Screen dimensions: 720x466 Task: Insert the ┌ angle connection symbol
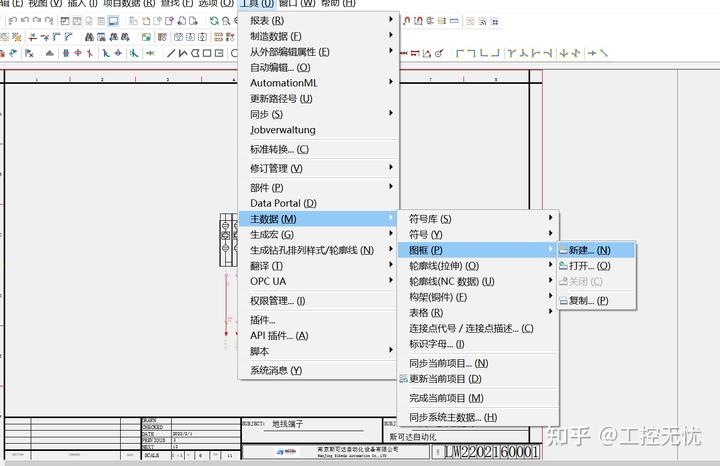[x=460, y=53]
